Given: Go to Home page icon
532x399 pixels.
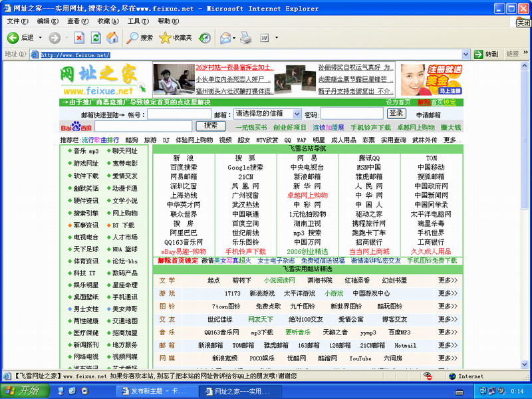Looking at the screenshot, I should [112, 38].
